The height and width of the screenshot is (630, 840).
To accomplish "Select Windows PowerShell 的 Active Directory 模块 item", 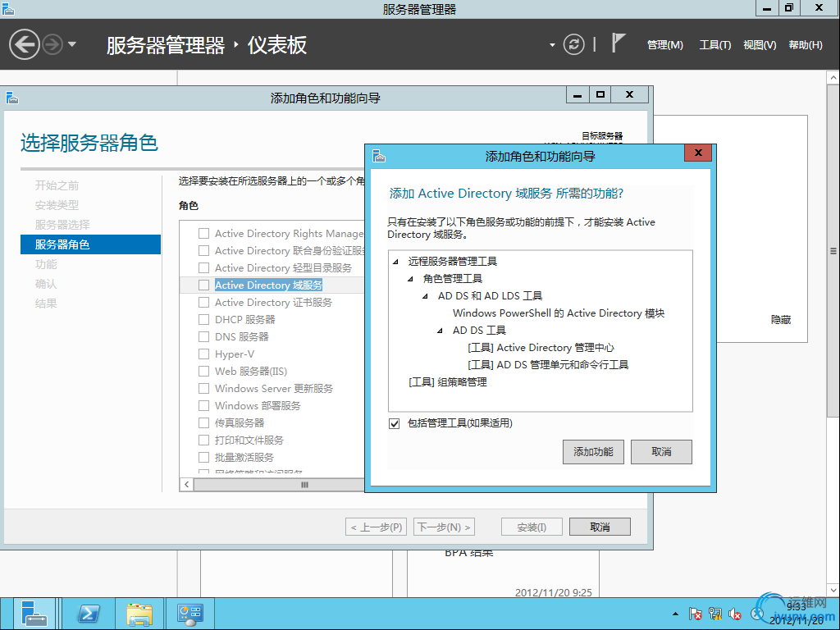I will click(x=558, y=313).
